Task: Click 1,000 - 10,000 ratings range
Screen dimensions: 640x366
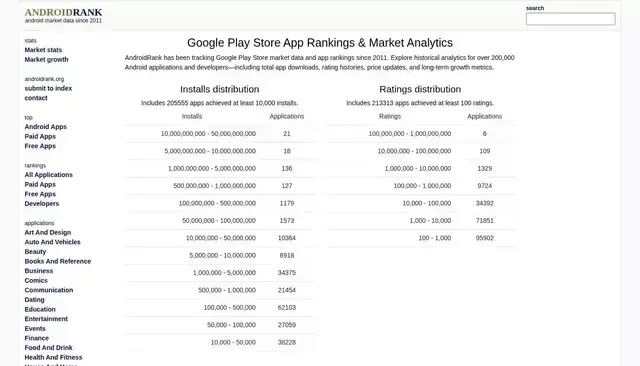Action: point(430,221)
